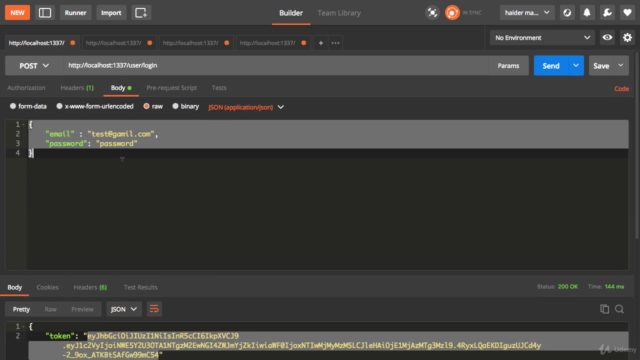Image resolution: width=640 pixels, height=360 pixels.
Task: Select x-www-form-urlencoded body type
Action: point(95,106)
